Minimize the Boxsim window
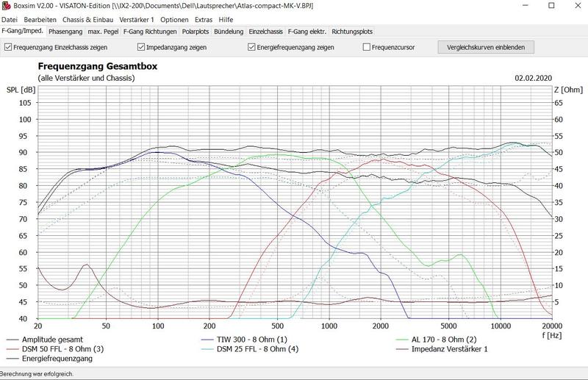The width and height of the screenshot is (588, 380). click(x=526, y=6)
